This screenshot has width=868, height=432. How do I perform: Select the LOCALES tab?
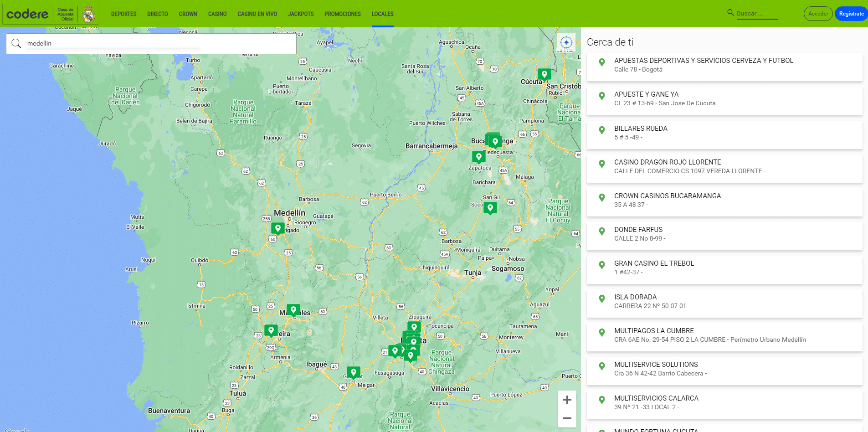[382, 14]
